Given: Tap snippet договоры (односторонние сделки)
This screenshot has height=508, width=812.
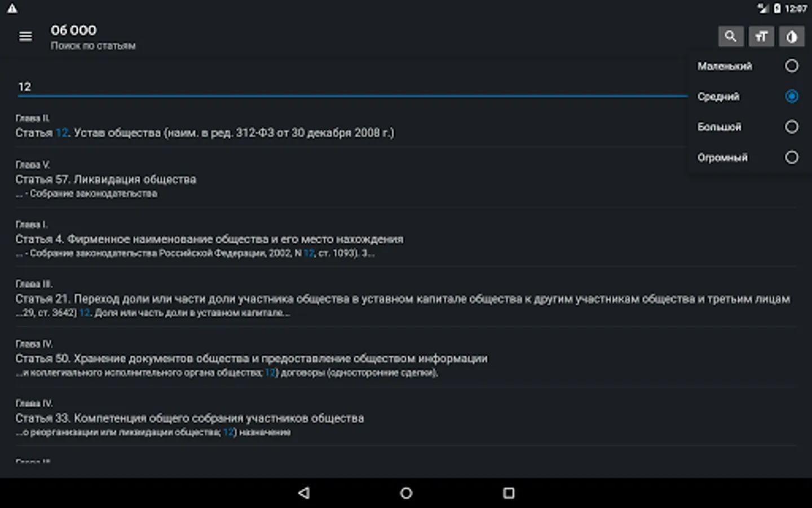Looking at the screenshot, I should (x=227, y=373).
